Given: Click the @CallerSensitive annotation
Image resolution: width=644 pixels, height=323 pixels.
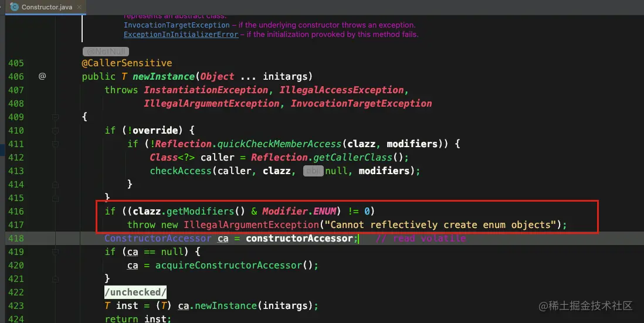Looking at the screenshot, I should (x=127, y=63).
